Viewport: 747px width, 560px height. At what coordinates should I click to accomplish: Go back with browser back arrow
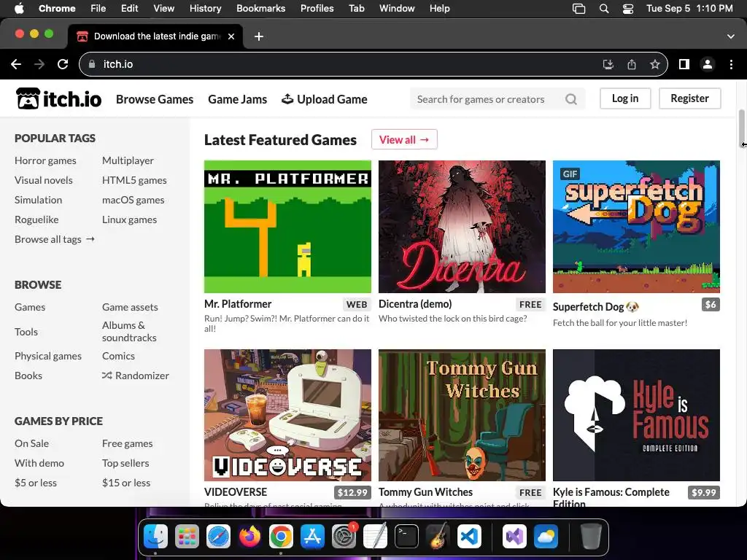point(16,64)
